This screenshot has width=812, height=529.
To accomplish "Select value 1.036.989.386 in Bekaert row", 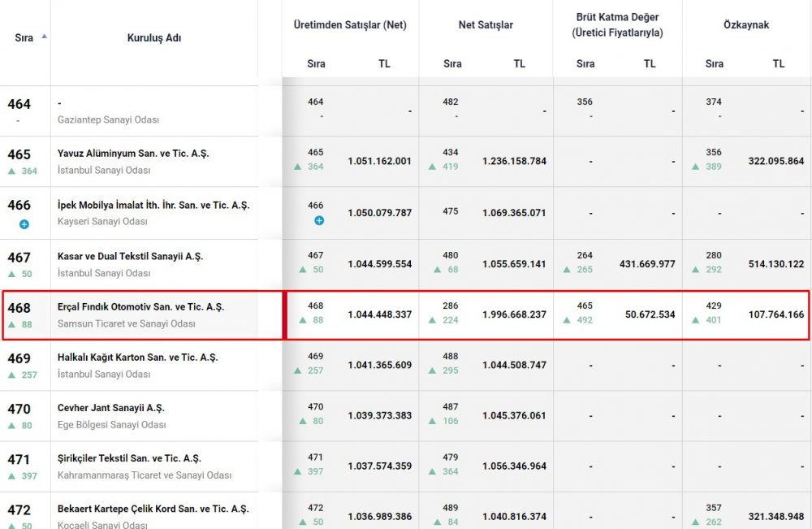I will [379, 517].
